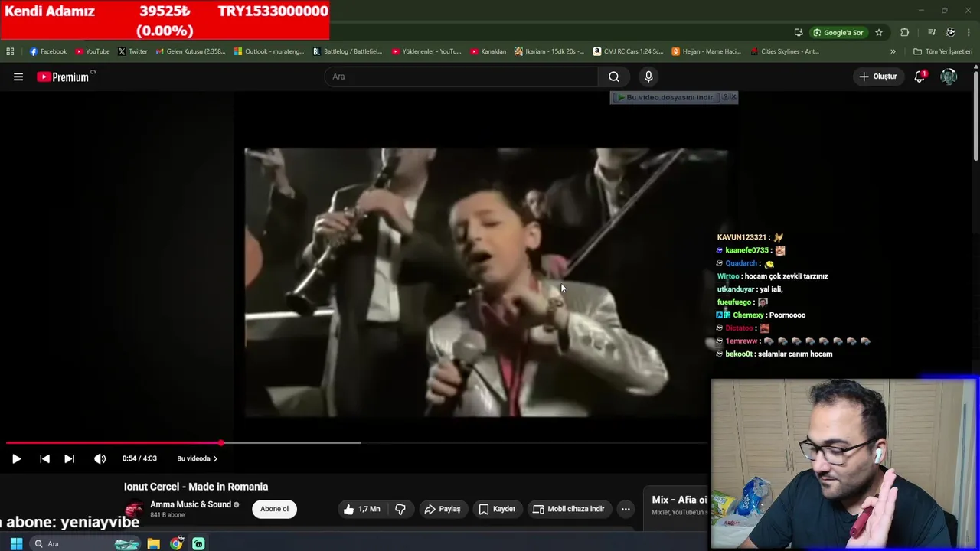Open the YouTube account avatar menu

click(x=949, y=77)
